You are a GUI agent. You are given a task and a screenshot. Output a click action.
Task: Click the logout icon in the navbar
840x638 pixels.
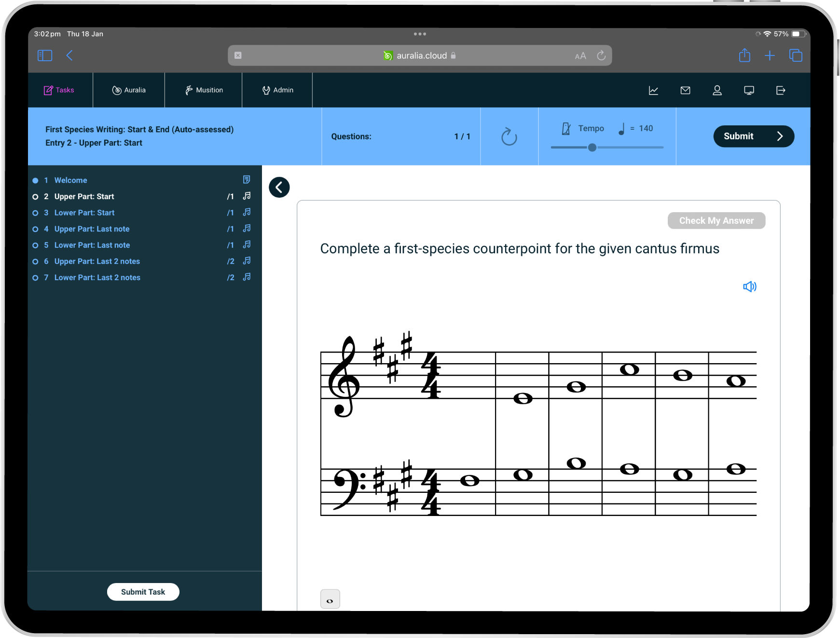[781, 90]
